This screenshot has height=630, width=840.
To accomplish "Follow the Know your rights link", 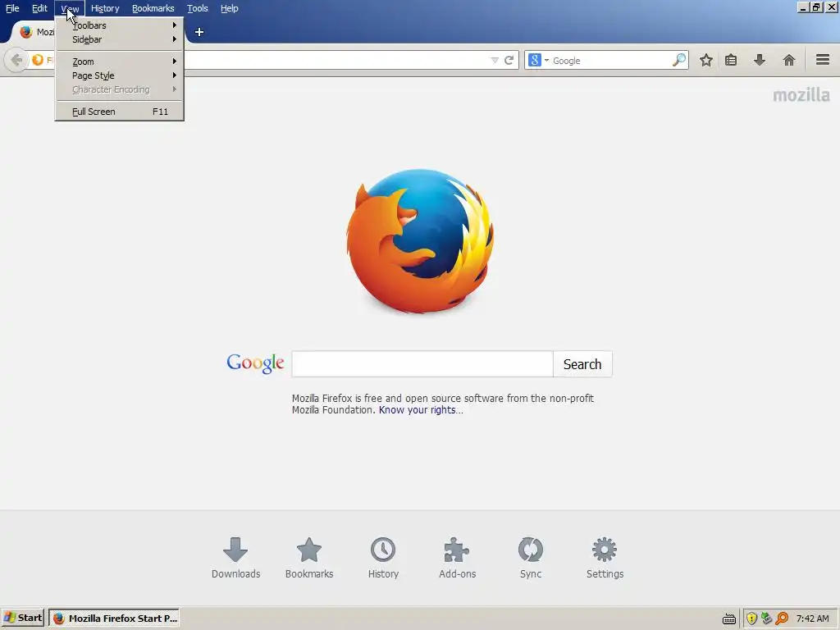I will point(421,410).
